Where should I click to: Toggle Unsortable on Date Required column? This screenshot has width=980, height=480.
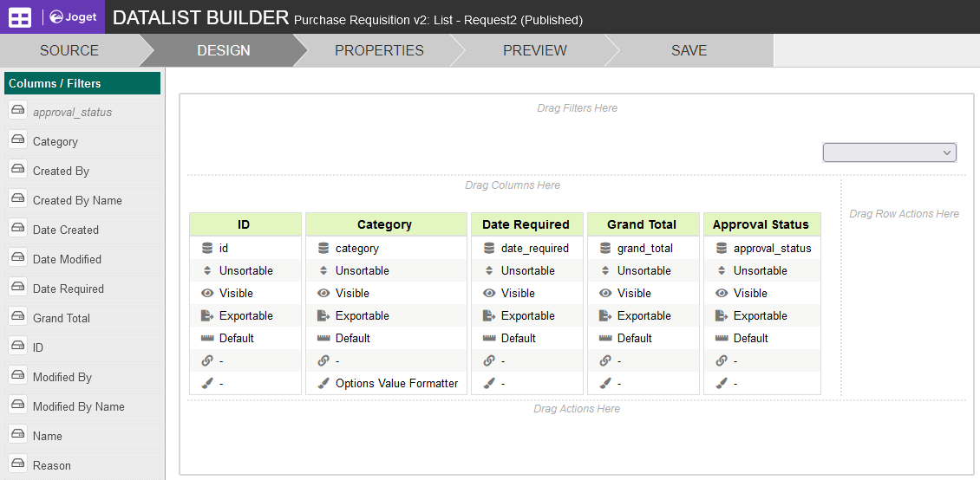(527, 270)
